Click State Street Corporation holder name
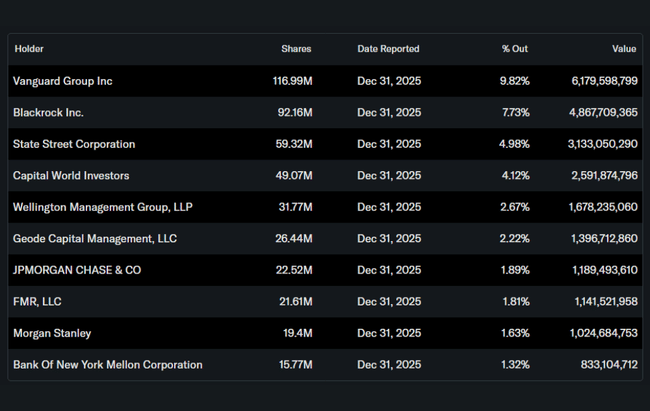The width and height of the screenshot is (650, 411). (74, 144)
